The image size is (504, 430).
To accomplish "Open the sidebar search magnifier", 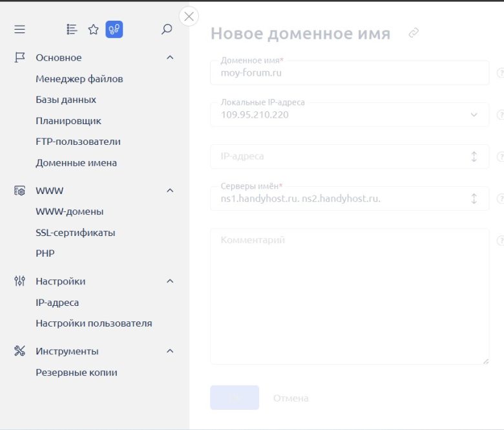I will [167, 29].
